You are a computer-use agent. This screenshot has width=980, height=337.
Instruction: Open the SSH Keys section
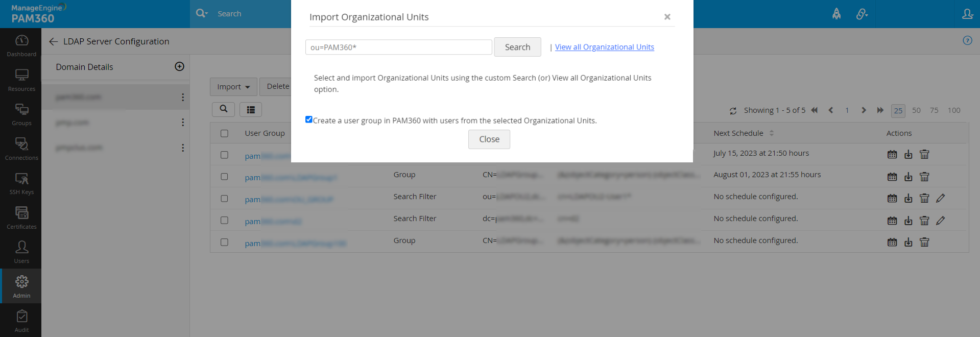click(x=21, y=183)
